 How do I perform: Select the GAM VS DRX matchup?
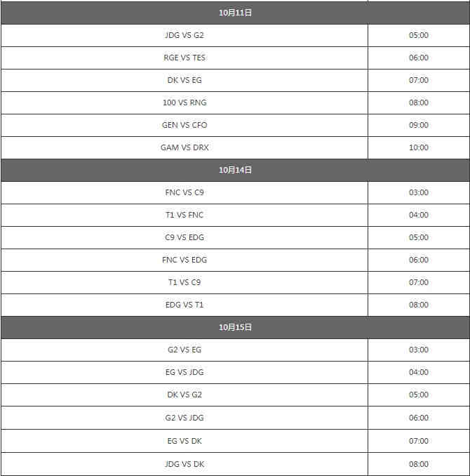pos(184,147)
